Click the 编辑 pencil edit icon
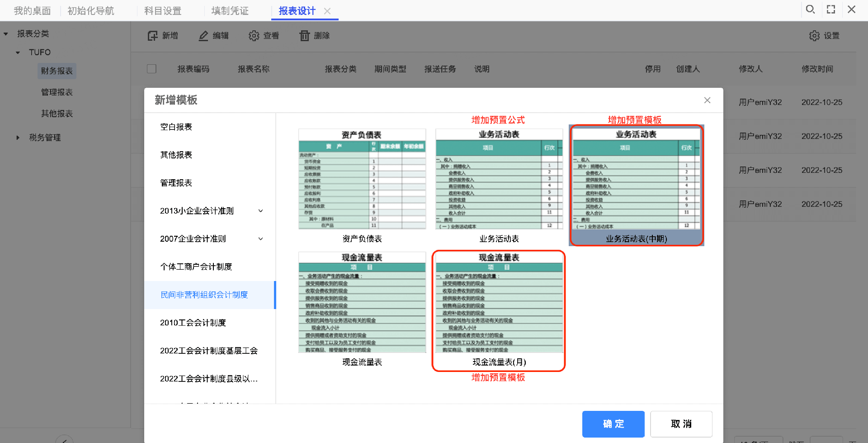This screenshot has height=443, width=868. click(203, 36)
